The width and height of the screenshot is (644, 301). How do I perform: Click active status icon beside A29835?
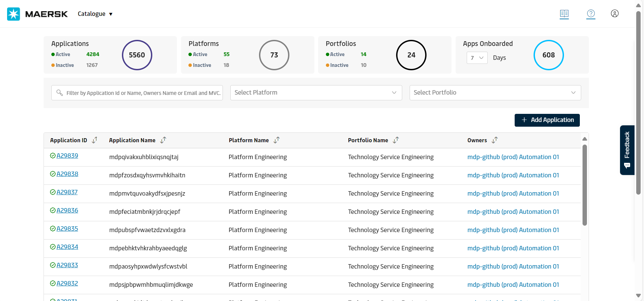[x=53, y=229]
